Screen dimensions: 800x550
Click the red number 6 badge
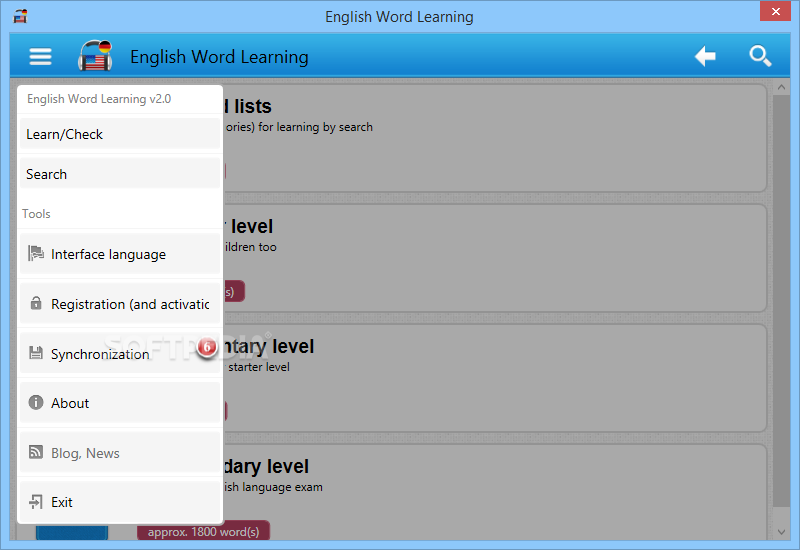click(207, 347)
